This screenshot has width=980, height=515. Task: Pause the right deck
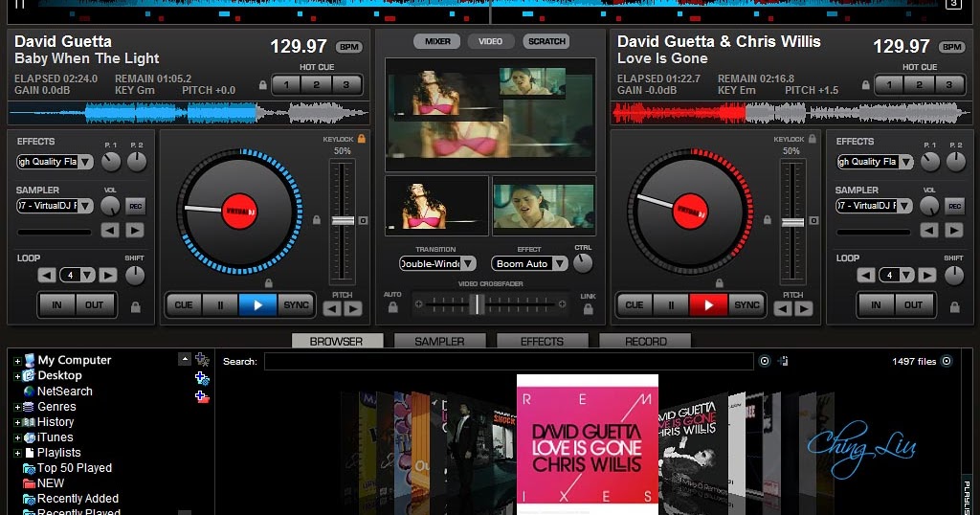(671, 305)
